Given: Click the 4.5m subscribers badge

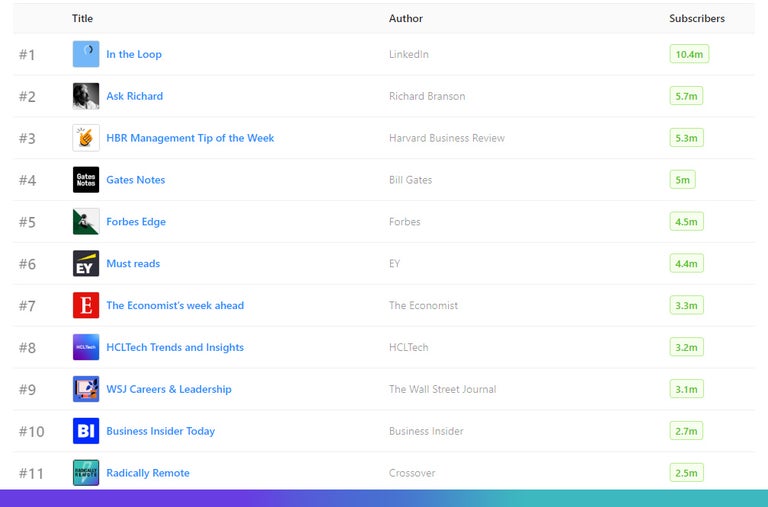Looking at the screenshot, I should 686,221.
